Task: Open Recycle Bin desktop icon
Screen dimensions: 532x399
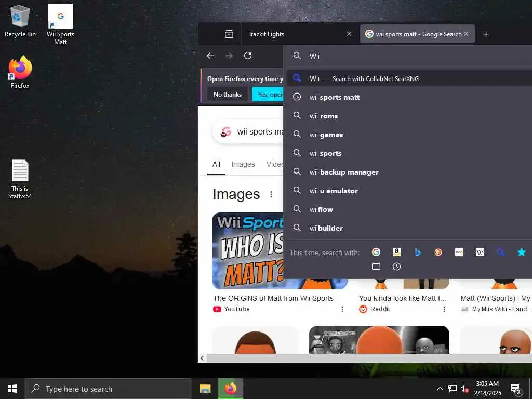Action: tap(20, 21)
